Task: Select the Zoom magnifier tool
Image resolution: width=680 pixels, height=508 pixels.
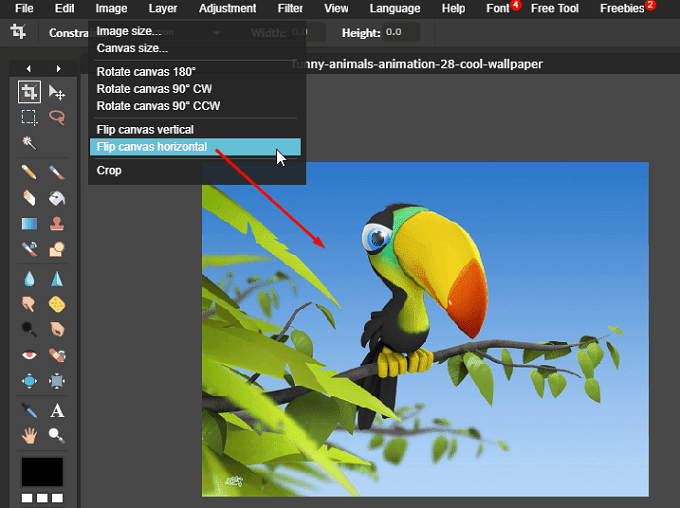Action: pyautogui.click(x=57, y=435)
